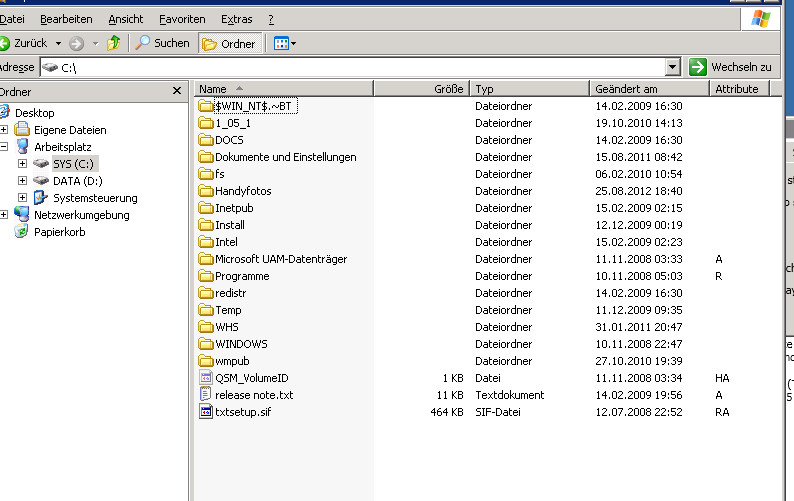The width and height of the screenshot is (794, 501).
Task: Click Microsoft UAM-Datenträger folder icon
Action: click(206, 259)
